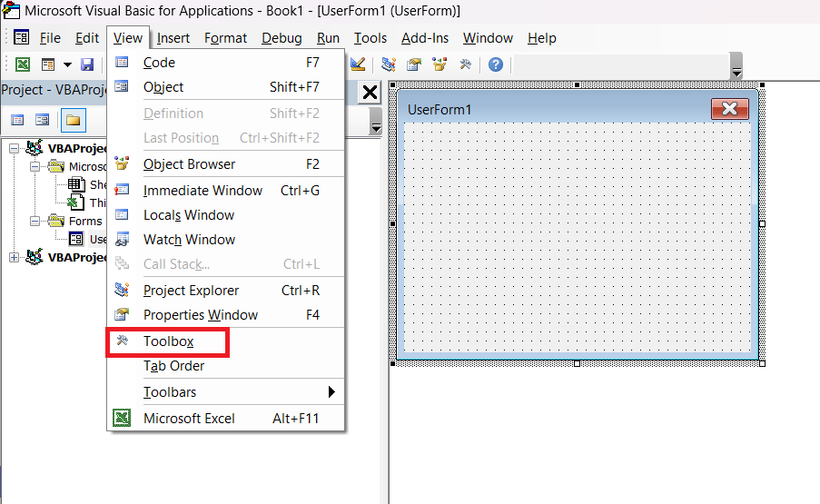Open the Toolbars submenu
The width and height of the screenshot is (820, 504).
coord(225,392)
